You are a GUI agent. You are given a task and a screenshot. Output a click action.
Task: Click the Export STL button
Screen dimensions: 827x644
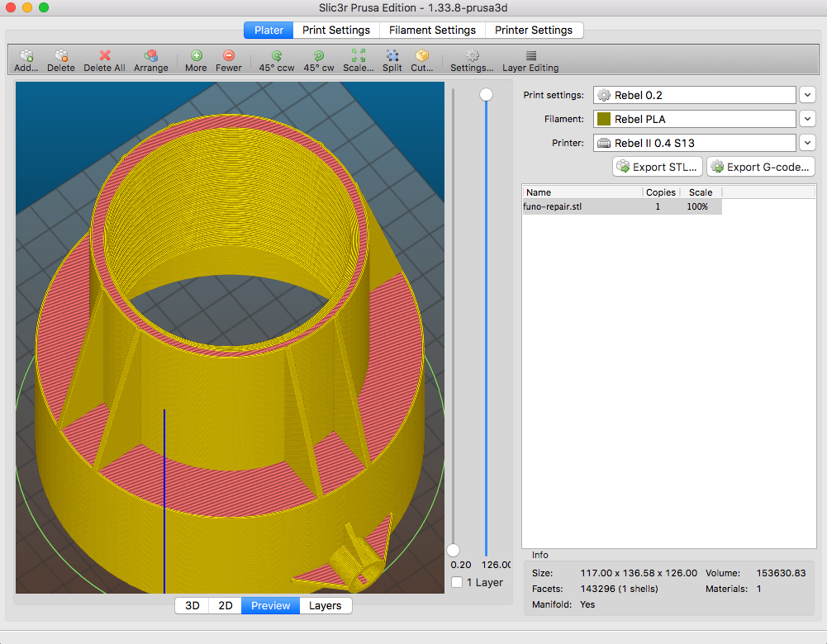pos(658,167)
